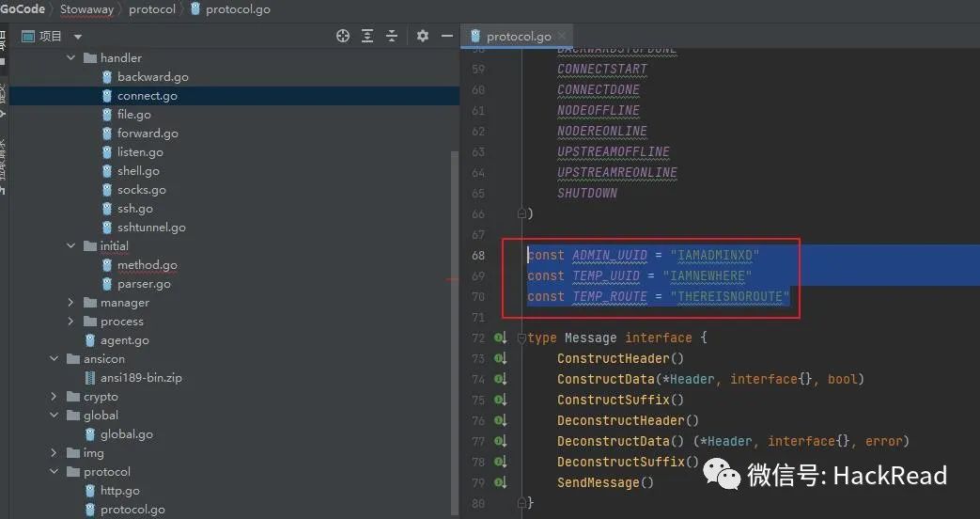Screen dimensions: 980x519
Task: Hide the project panel with minus icon
Action: pos(447,36)
